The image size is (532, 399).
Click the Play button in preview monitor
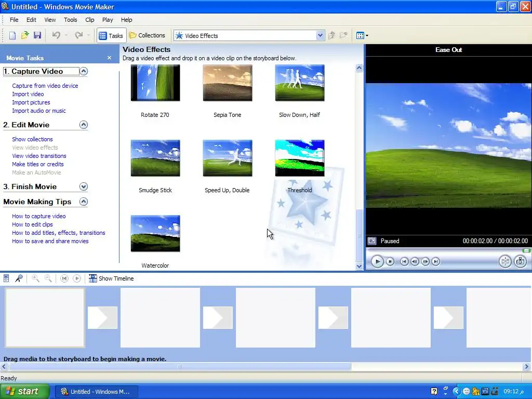pyautogui.click(x=377, y=262)
